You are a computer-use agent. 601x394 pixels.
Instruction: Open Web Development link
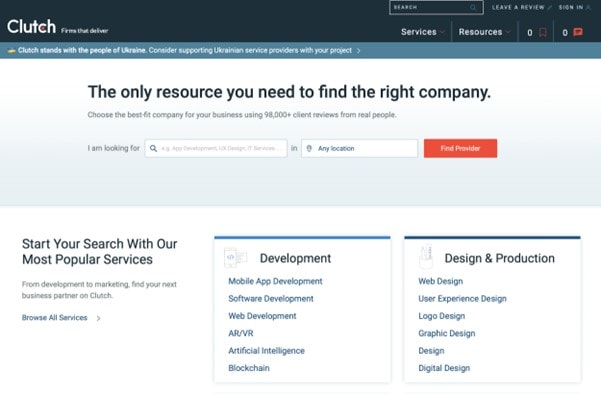coord(262,316)
